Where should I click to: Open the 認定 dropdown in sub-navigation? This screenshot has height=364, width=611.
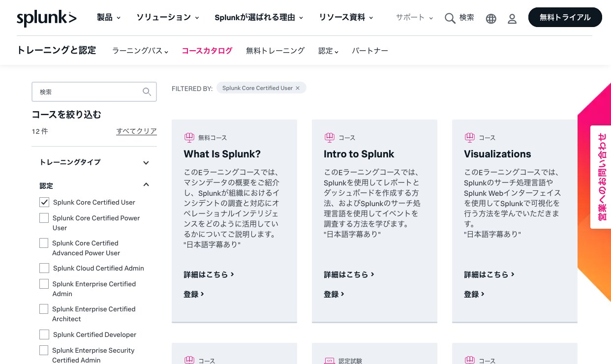point(328,51)
